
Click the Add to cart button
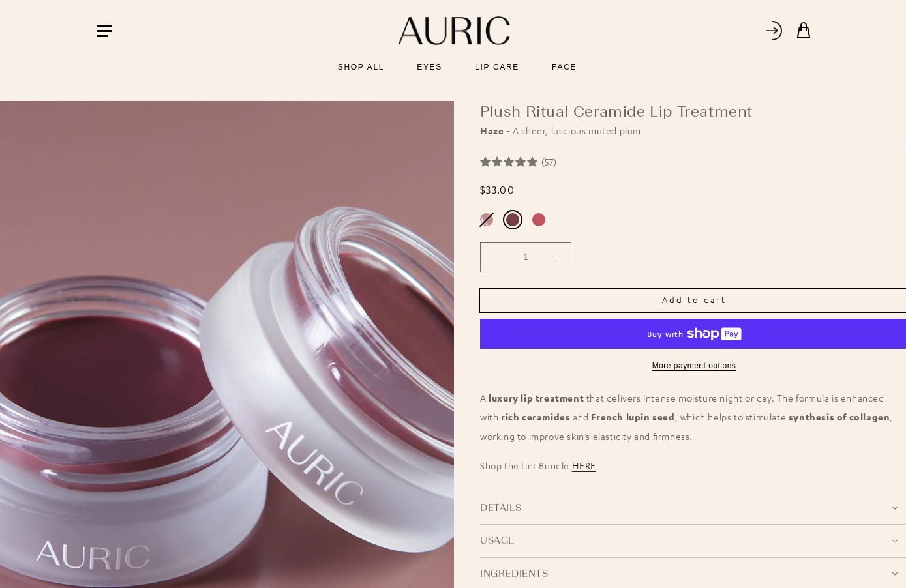[x=693, y=301]
